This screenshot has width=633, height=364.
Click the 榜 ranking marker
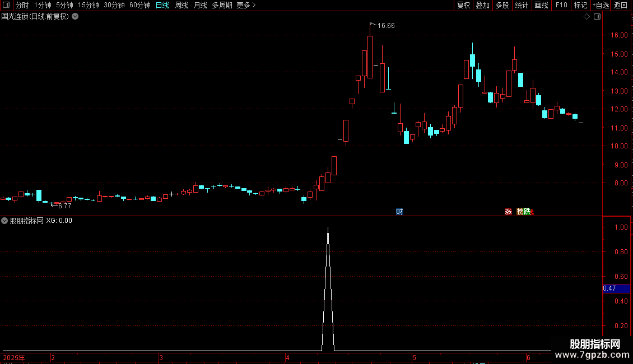click(x=520, y=212)
